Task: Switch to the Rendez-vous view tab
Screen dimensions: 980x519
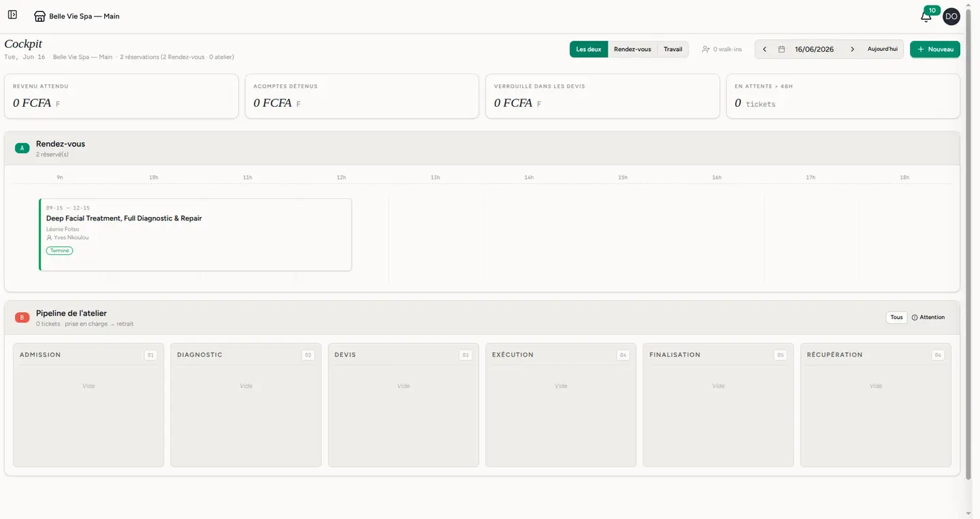Action: 632,50
